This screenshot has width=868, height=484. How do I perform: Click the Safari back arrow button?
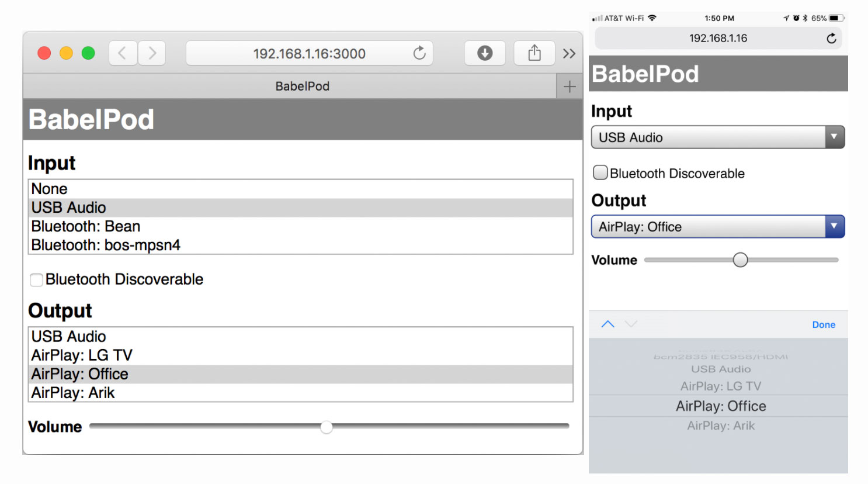pyautogui.click(x=123, y=53)
